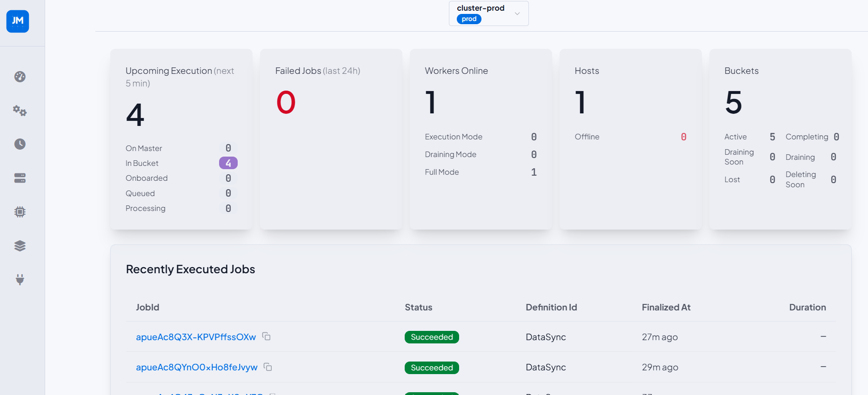Click DataSync in the 27m ago row
This screenshot has height=395, width=868.
coord(546,337)
